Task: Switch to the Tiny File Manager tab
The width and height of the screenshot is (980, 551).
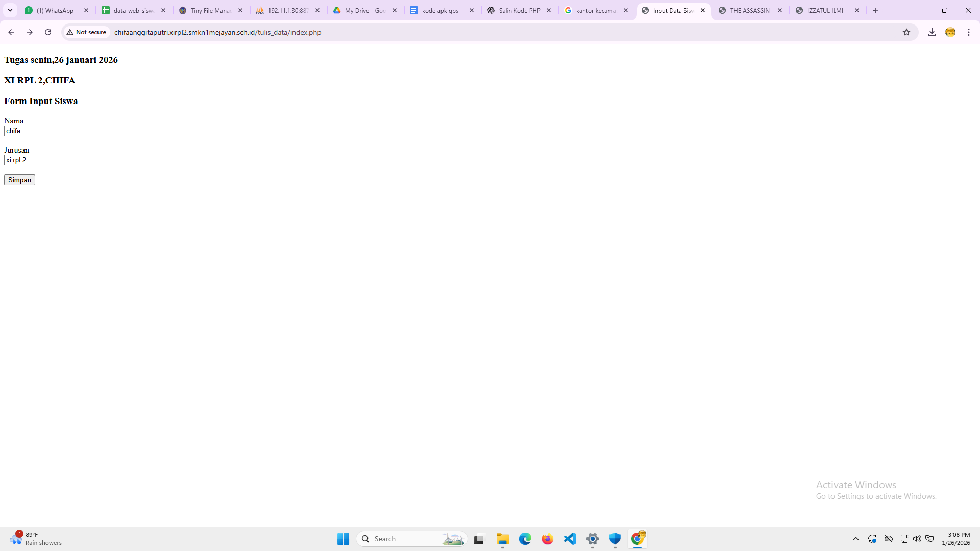Action: pyautogui.click(x=210, y=10)
